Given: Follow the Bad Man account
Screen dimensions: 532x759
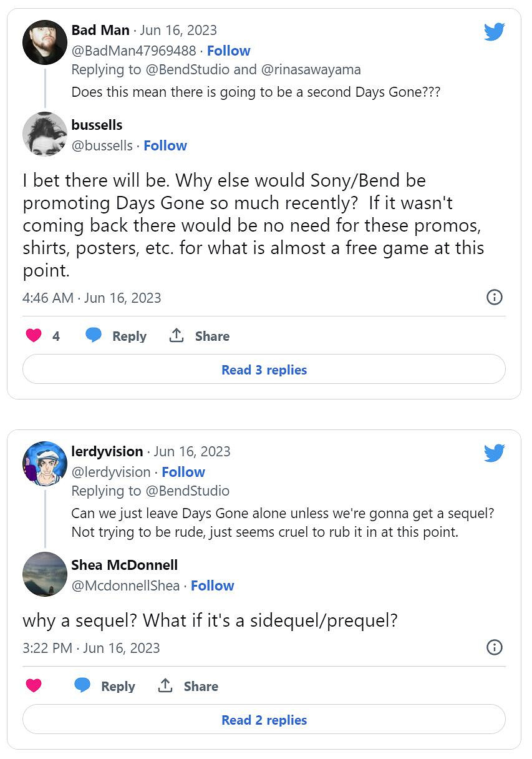Looking at the screenshot, I should (x=228, y=51).
